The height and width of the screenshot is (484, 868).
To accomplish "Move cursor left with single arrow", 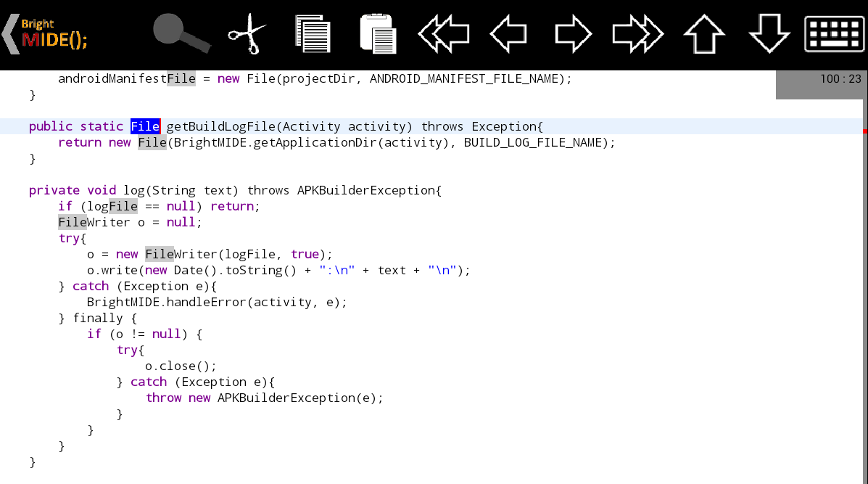I will [508, 34].
